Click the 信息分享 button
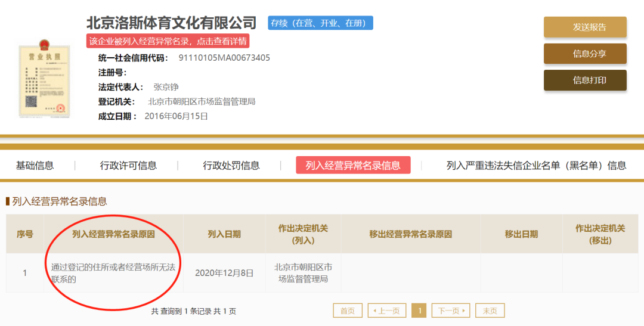The image size is (644, 326). tap(585, 54)
